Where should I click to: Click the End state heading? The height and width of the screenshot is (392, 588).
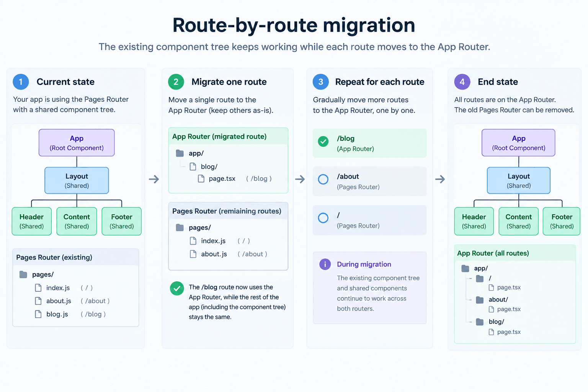coord(498,82)
